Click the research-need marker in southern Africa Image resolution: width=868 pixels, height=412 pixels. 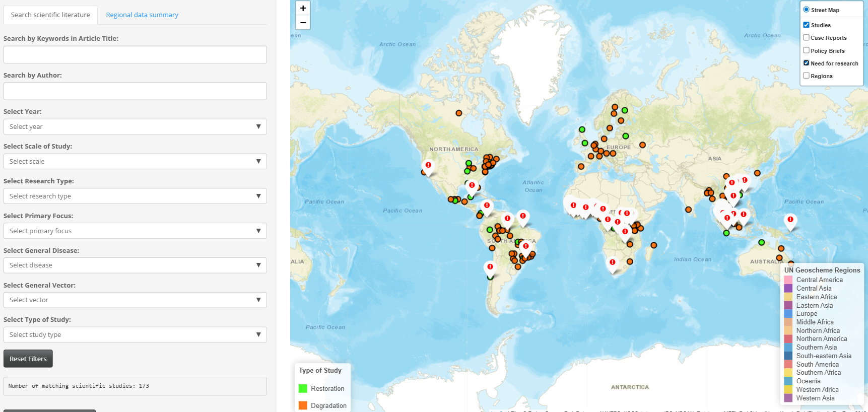pyautogui.click(x=612, y=263)
